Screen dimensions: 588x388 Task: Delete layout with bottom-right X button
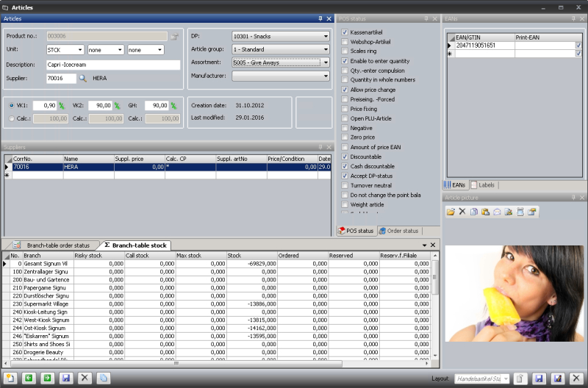point(576,378)
